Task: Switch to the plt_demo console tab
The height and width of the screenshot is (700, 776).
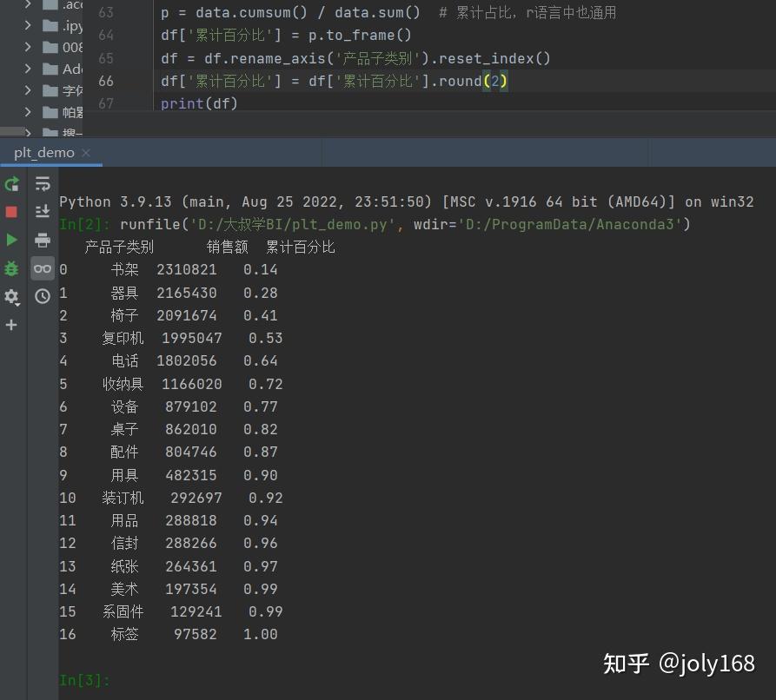Action: click(44, 153)
